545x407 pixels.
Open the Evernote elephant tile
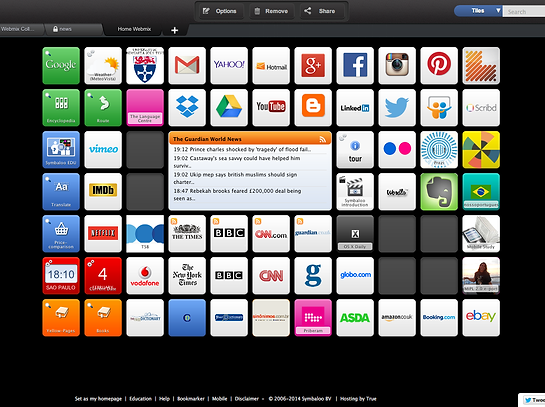pos(439,192)
